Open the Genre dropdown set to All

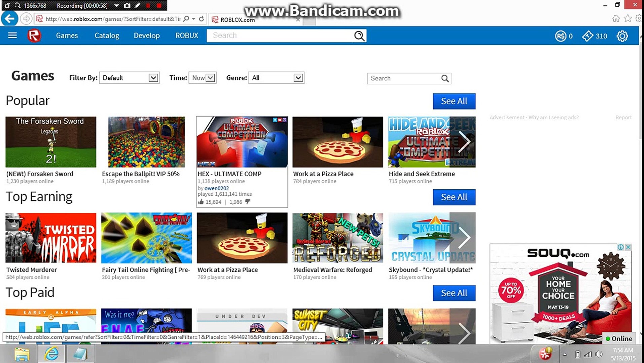click(276, 78)
